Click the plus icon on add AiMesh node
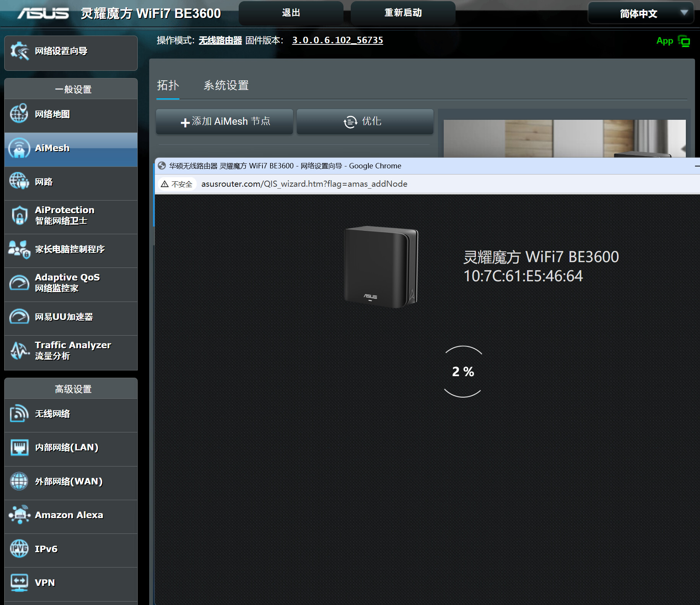Image resolution: width=700 pixels, height=605 pixels. pyautogui.click(x=185, y=122)
